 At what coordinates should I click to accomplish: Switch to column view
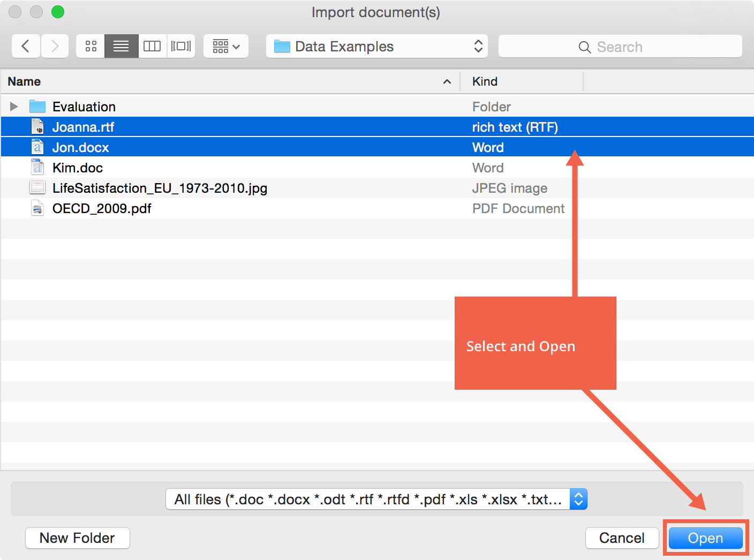pos(152,46)
